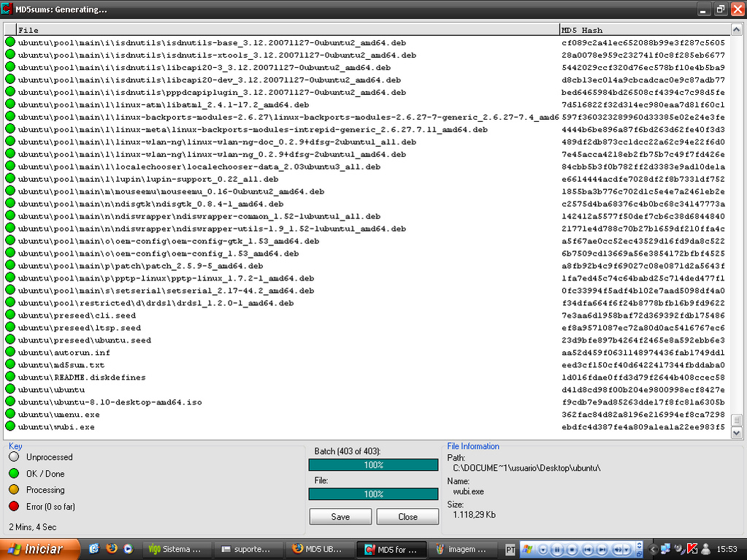This screenshot has height=560, width=747.
Task: Click the PT language indicator in taskbar
Action: pos(510,550)
